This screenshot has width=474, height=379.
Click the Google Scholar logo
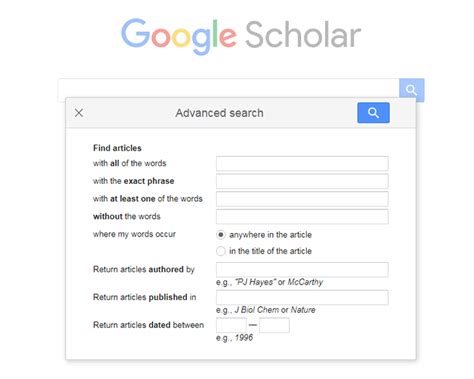pyautogui.click(x=241, y=36)
